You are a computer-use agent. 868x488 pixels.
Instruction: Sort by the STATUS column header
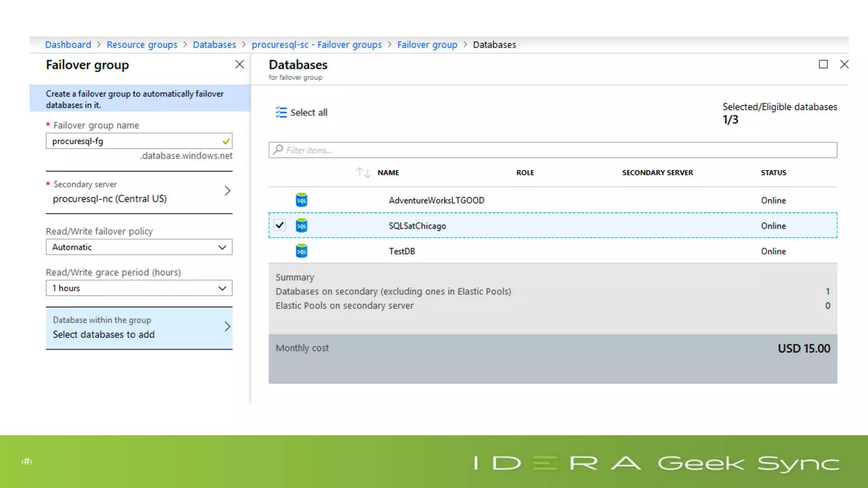[x=773, y=172]
